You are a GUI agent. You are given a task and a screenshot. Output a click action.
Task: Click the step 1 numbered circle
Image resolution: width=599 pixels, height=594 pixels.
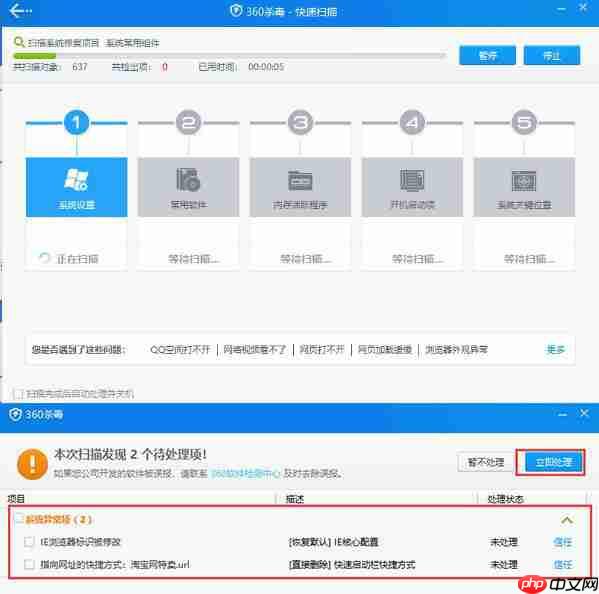point(76,123)
